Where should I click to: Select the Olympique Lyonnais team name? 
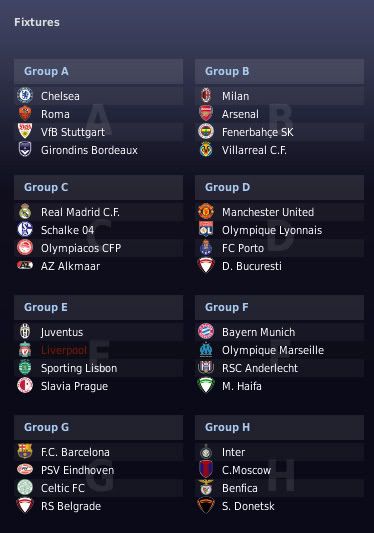[x=272, y=230]
